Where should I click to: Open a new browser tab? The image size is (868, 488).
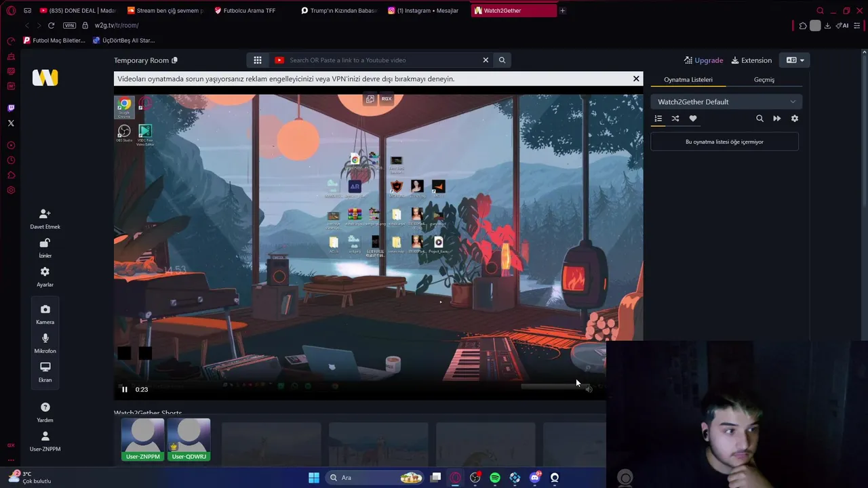(562, 10)
